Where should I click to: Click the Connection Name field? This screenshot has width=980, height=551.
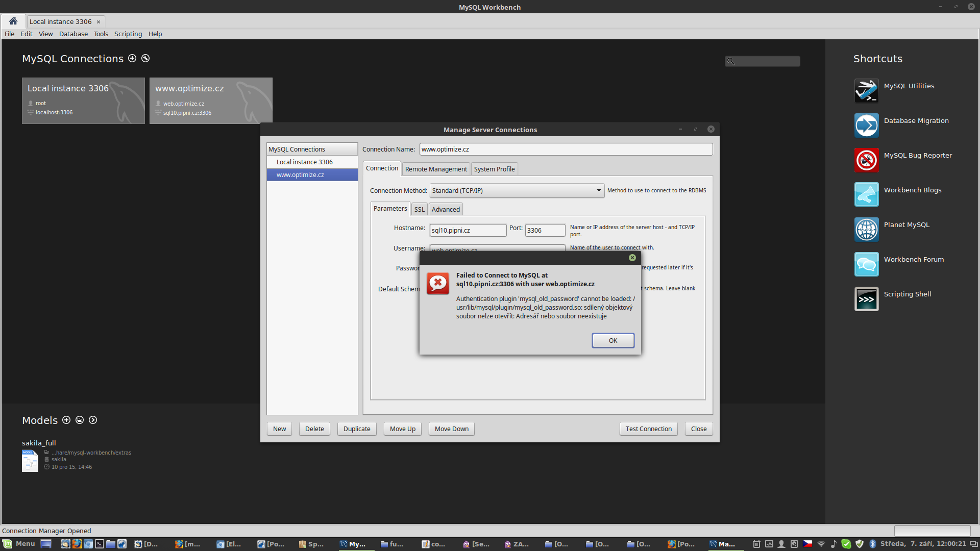tap(566, 149)
